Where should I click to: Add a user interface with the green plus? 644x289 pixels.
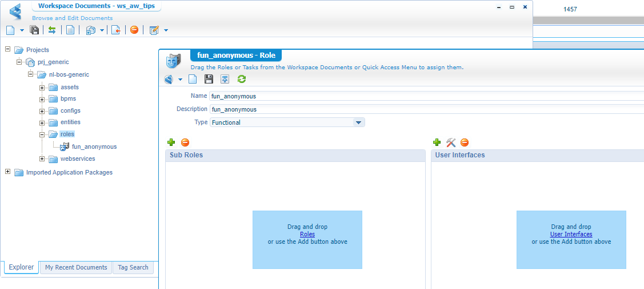tap(437, 142)
